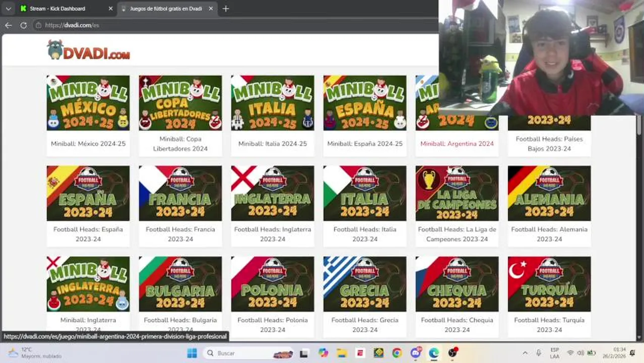Open the tab search dropdown arrow
This screenshot has width=644, height=363.
pos(8,9)
